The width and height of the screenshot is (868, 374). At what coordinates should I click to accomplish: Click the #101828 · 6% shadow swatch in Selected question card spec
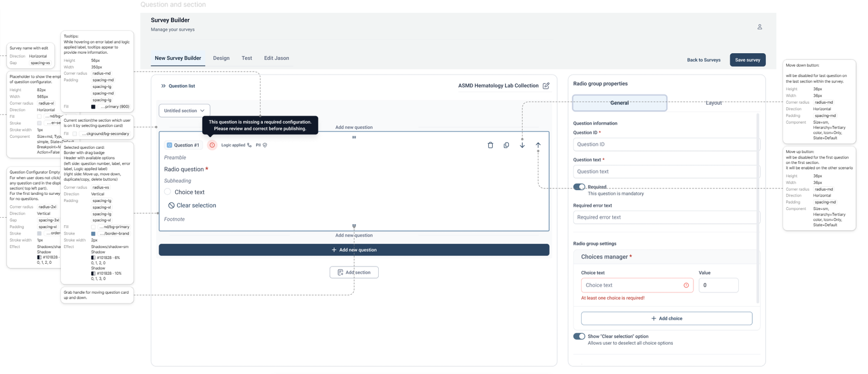[x=93, y=258]
